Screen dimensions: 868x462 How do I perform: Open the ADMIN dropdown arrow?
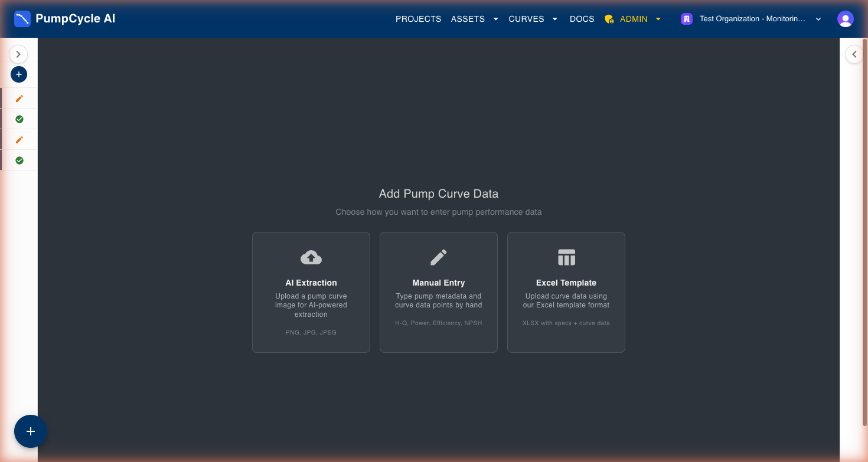pos(658,19)
